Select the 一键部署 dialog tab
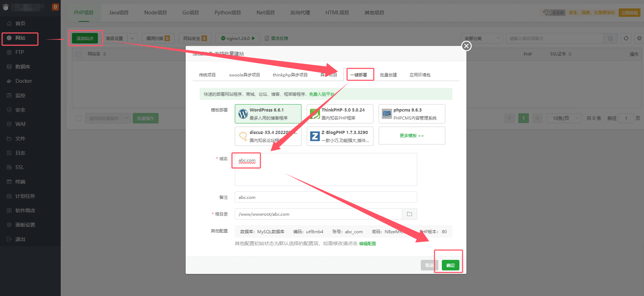The width and height of the screenshot is (644, 296). click(x=359, y=75)
